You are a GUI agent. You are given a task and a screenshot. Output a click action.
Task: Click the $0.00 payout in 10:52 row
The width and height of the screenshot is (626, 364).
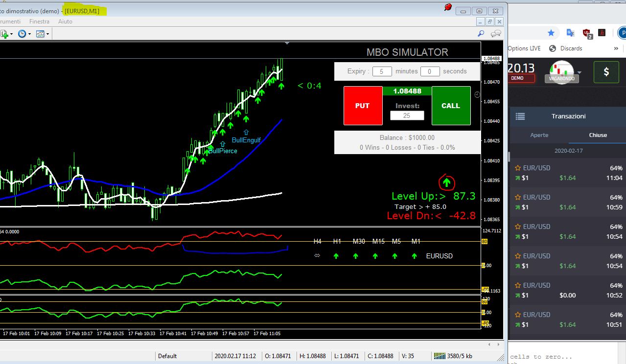click(568, 295)
